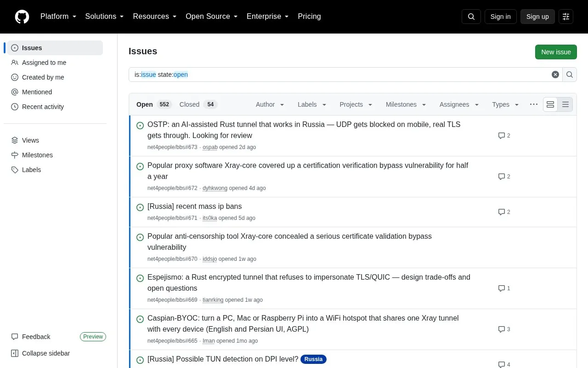Open the Types filter dropdown
The image size is (588, 368).
click(506, 104)
